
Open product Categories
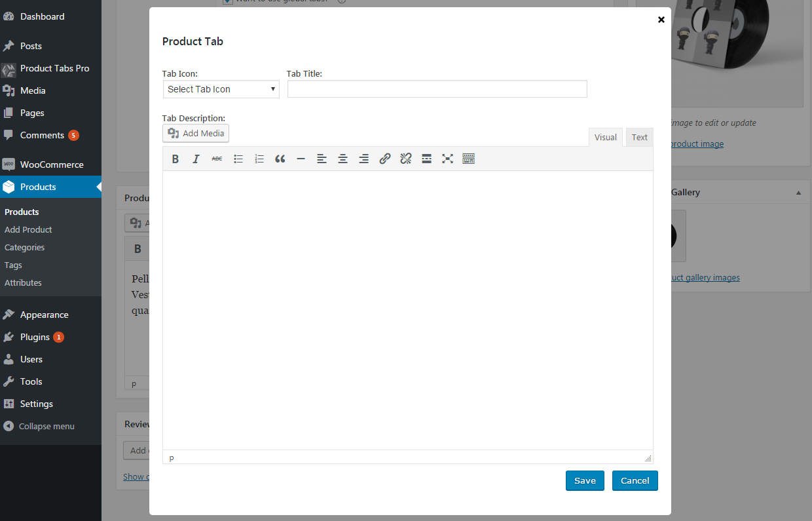tap(24, 247)
